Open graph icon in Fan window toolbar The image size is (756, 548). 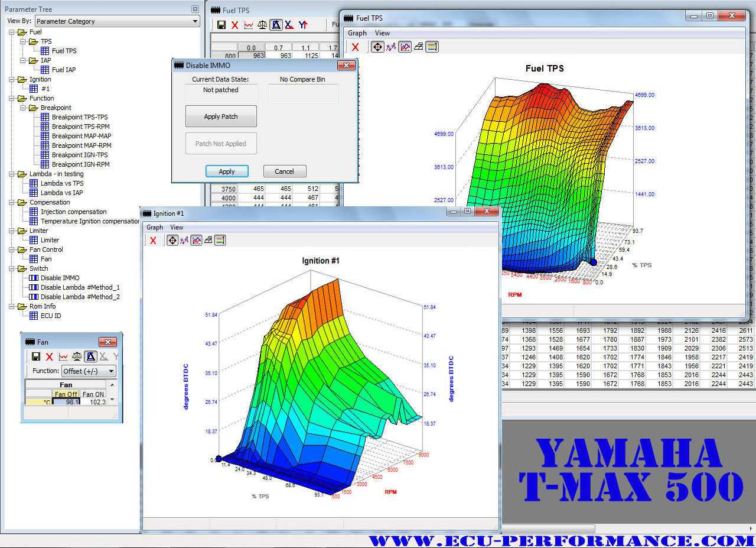pyautogui.click(x=63, y=356)
